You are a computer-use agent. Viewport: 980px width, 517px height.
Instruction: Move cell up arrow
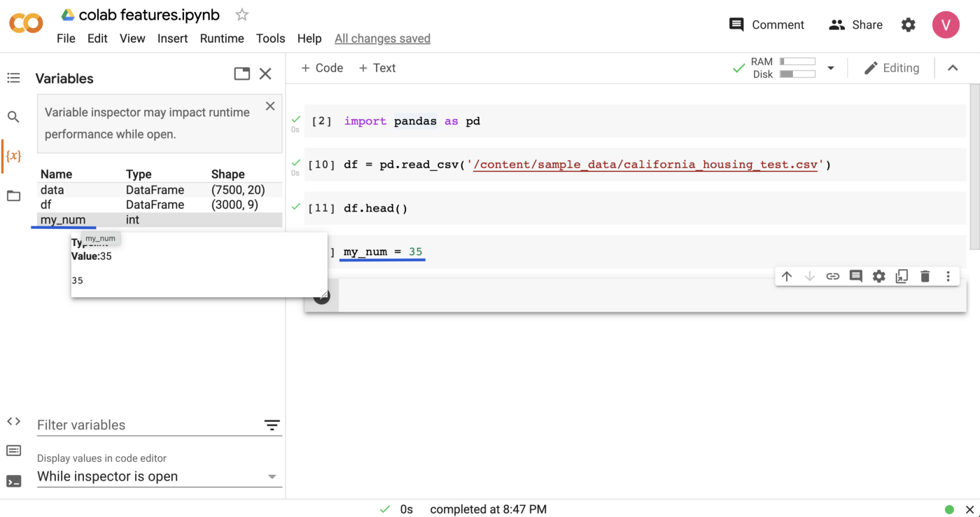pyautogui.click(x=787, y=276)
